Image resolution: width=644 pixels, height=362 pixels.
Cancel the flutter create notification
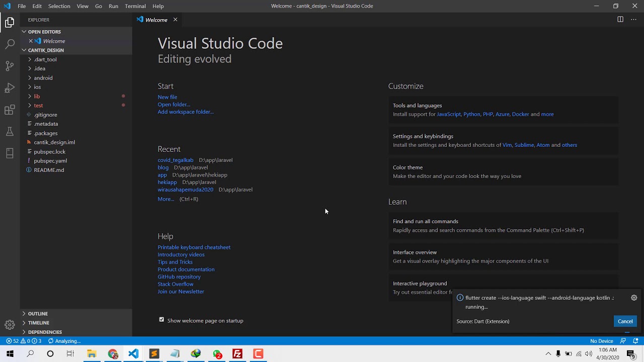click(x=625, y=321)
